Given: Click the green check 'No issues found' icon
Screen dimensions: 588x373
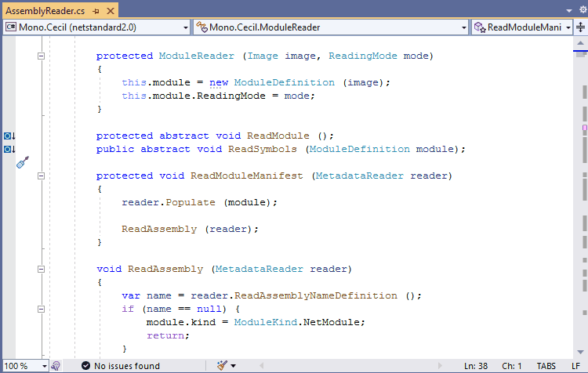Looking at the screenshot, I should click(x=85, y=365).
